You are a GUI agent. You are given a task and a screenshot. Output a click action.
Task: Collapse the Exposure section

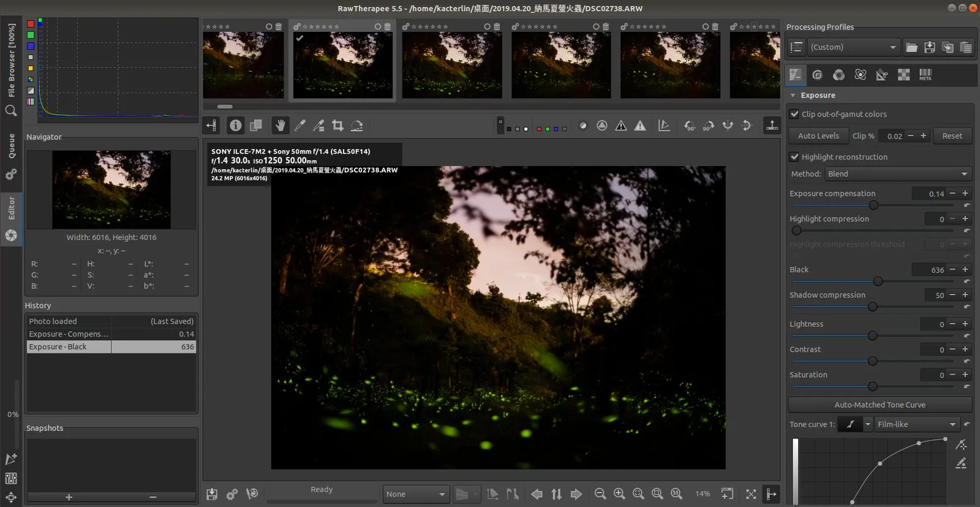pos(793,96)
